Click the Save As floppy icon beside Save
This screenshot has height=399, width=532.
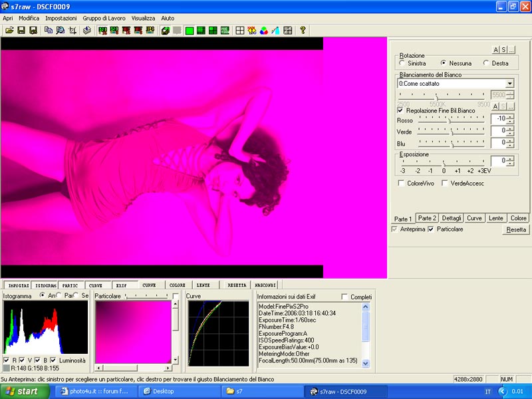(33, 30)
